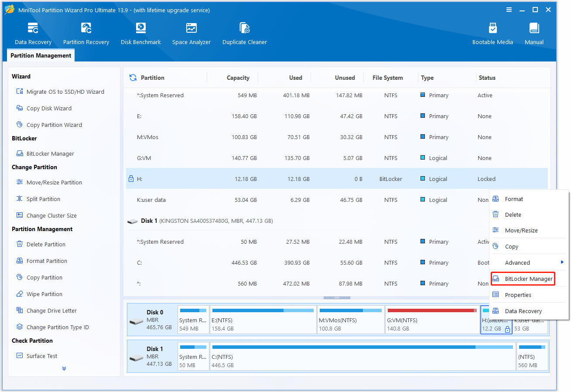This screenshot has width=571, height=392.
Task: Select the M:VMos partition row
Action: (x=337, y=137)
